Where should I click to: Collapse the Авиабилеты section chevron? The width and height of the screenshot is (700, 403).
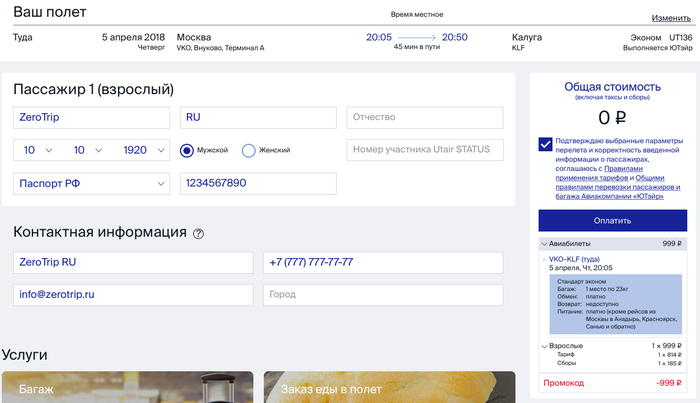pos(544,244)
